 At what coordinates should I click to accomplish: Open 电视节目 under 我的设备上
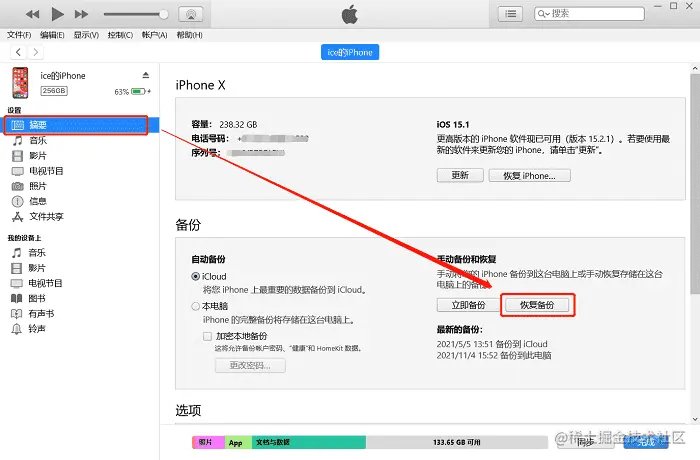pos(46,283)
